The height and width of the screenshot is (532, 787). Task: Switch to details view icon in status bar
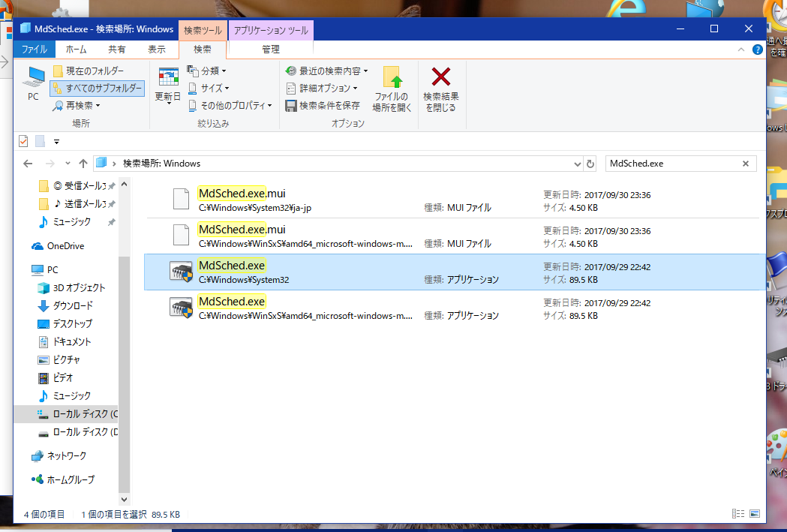point(738,514)
